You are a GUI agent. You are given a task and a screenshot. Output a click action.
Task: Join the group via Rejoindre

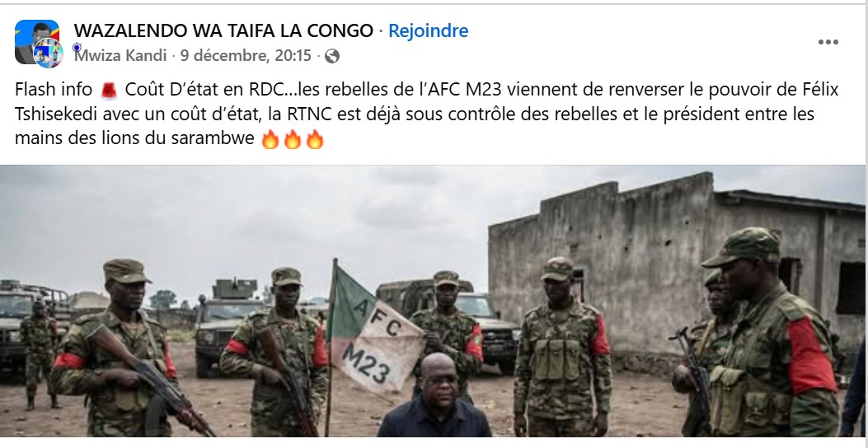(428, 31)
